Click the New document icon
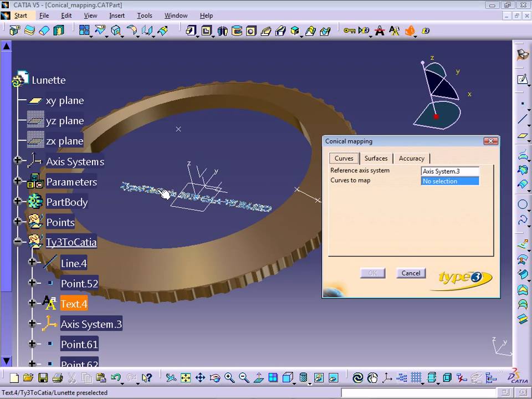 pos(14,377)
